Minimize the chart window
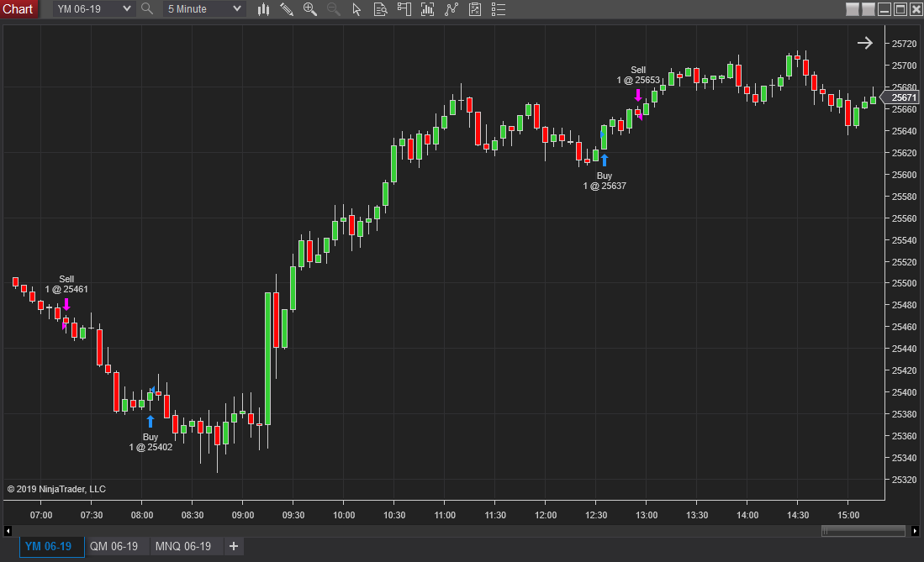This screenshot has width=924, height=562. (884, 9)
